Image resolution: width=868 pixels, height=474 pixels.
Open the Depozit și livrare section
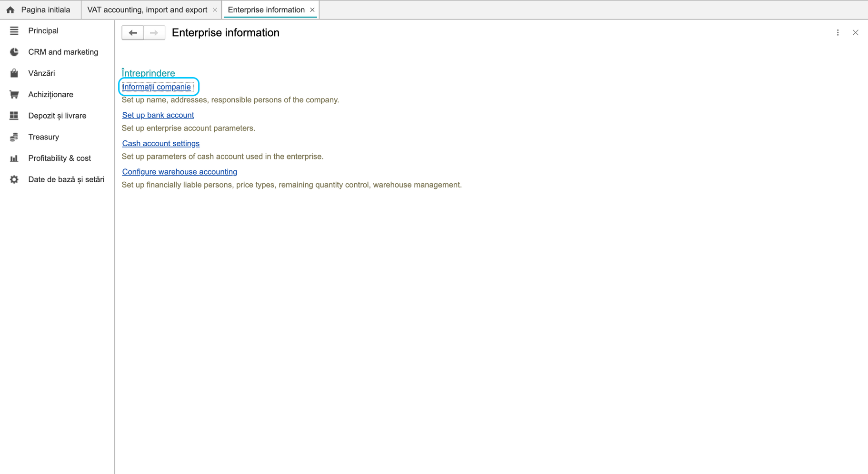[x=57, y=116]
